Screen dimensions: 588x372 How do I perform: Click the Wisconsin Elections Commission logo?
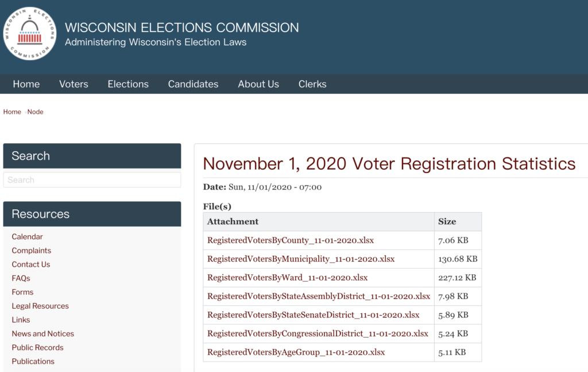tap(30, 33)
